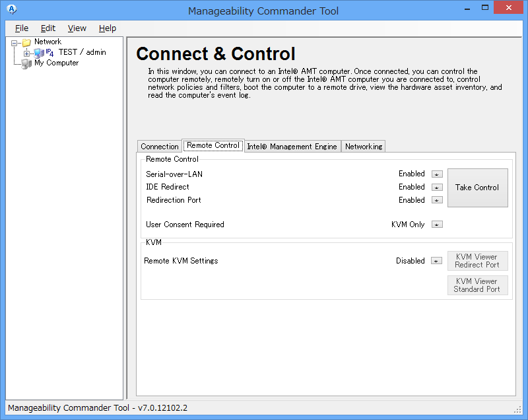Click the version text in the status bar
This screenshot has width=528, height=420.
pyautogui.click(x=98, y=408)
